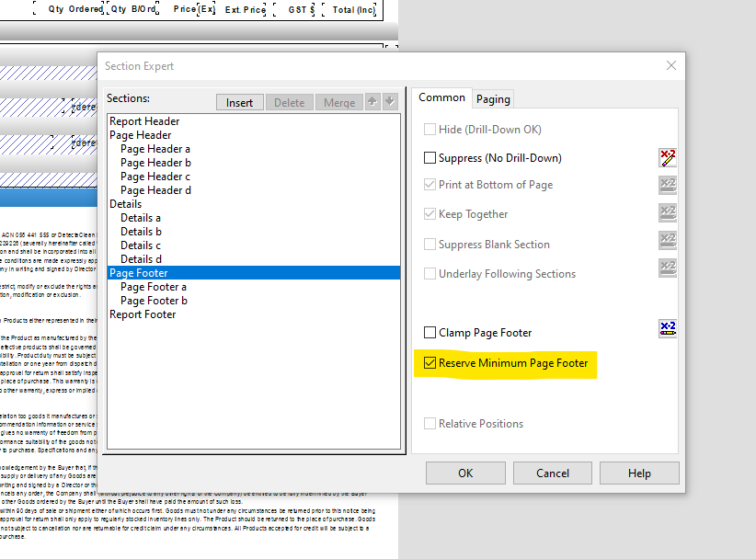Click the move section down arrow
This screenshot has height=559, width=756.
point(390,102)
